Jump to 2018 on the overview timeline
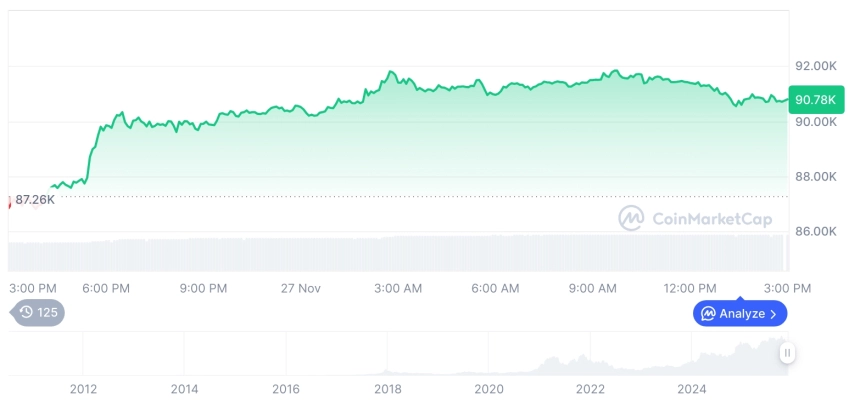The width and height of the screenshot is (860, 401). tap(388, 389)
